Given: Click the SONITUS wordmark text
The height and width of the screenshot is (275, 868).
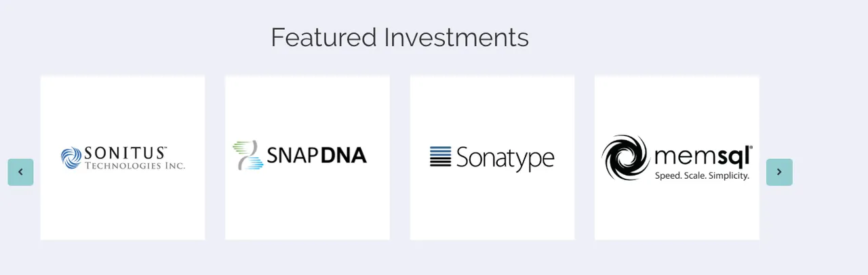Looking at the screenshot, I should coord(125,153).
